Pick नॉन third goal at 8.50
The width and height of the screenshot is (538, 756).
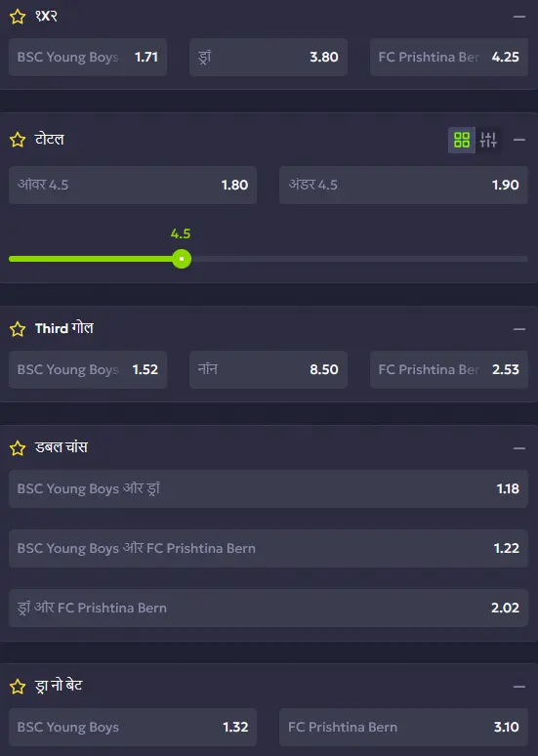269,369
